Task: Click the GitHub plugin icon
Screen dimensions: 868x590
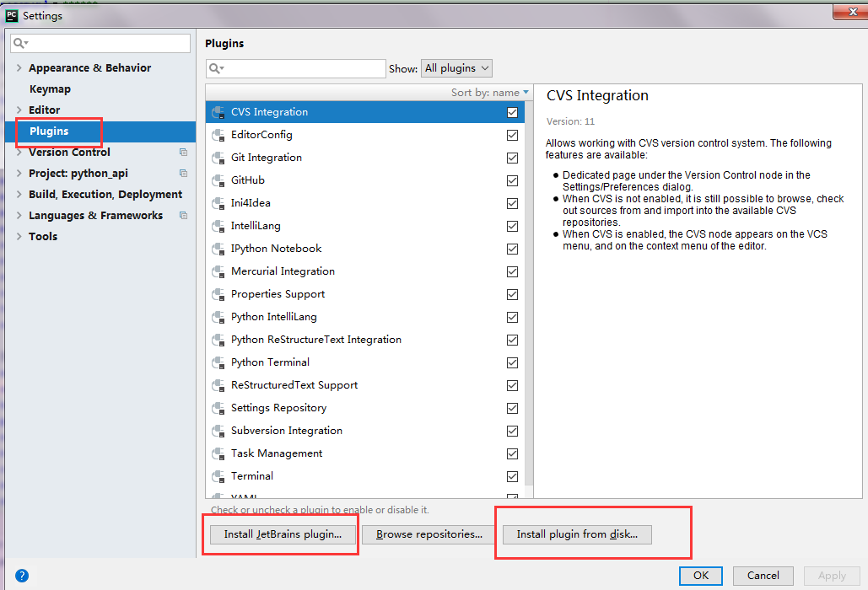Action: 218,180
